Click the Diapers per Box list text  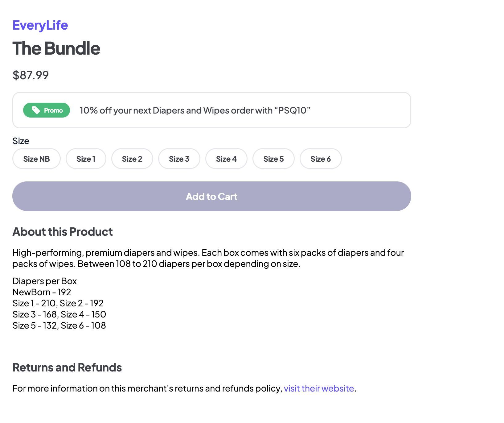coord(59,303)
